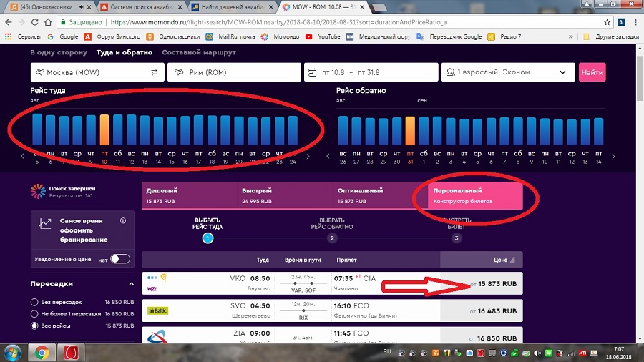Switch to the Составной маршрут tab

click(x=199, y=52)
